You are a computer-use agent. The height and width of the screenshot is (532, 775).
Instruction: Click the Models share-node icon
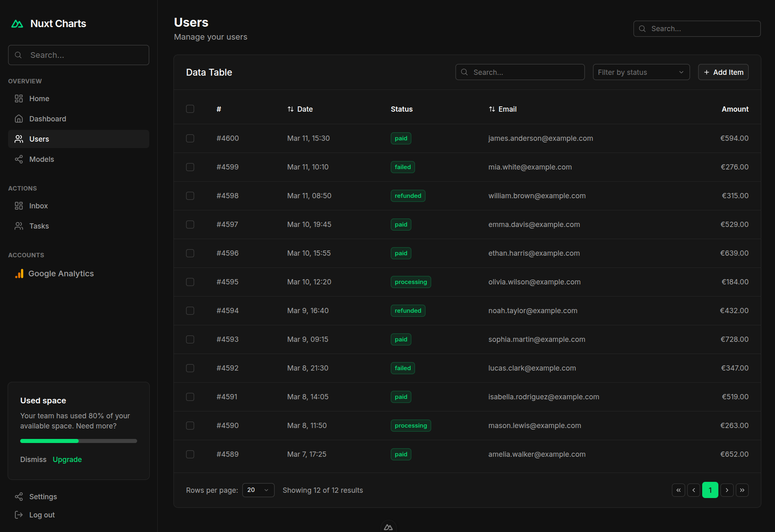19,159
